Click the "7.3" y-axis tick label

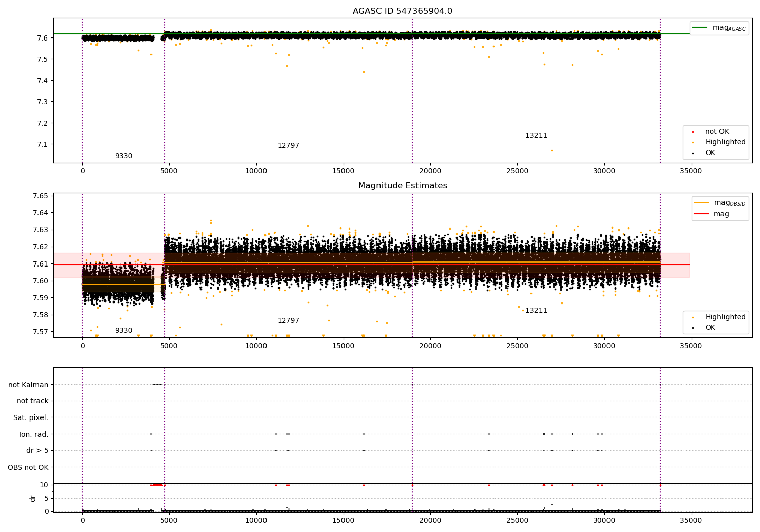coord(43,102)
